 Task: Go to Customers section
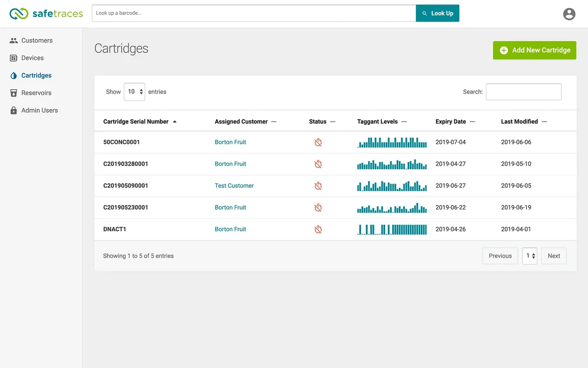point(37,41)
